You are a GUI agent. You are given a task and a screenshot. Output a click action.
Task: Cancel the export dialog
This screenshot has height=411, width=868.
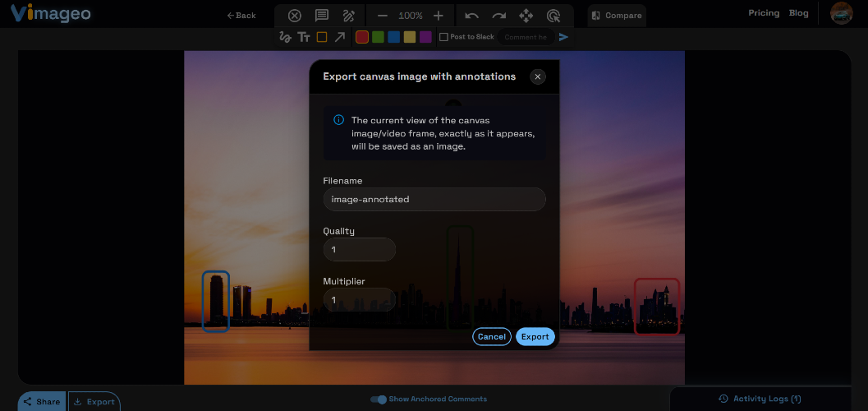[x=492, y=337]
